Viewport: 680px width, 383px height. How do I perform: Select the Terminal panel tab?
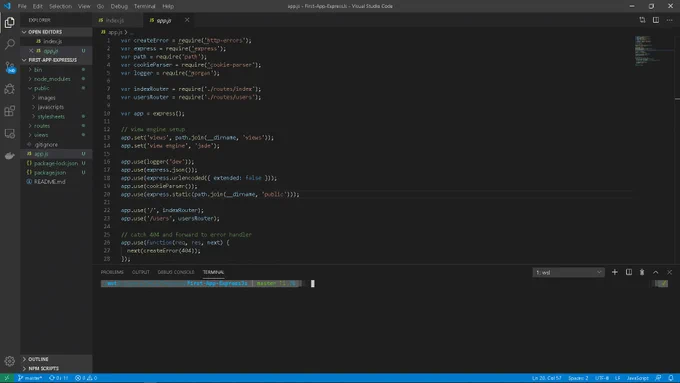(x=213, y=272)
